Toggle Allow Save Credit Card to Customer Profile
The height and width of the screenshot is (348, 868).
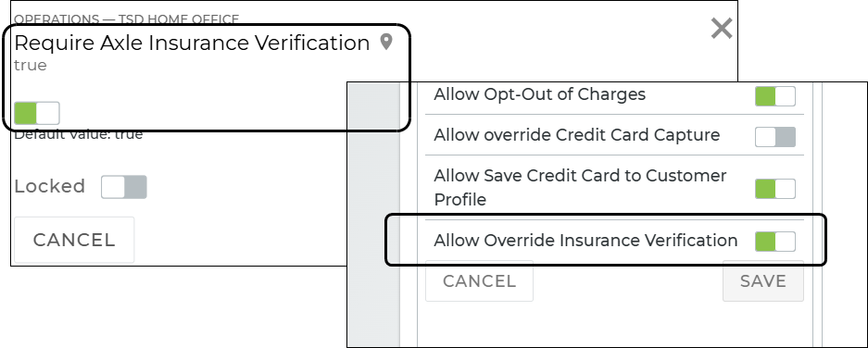point(775,189)
